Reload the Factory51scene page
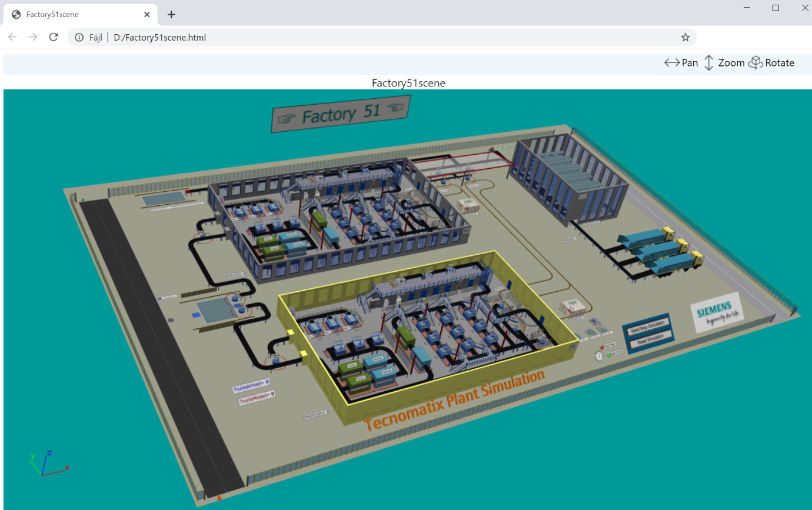Screen dimensions: 812x510 coord(54,37)
